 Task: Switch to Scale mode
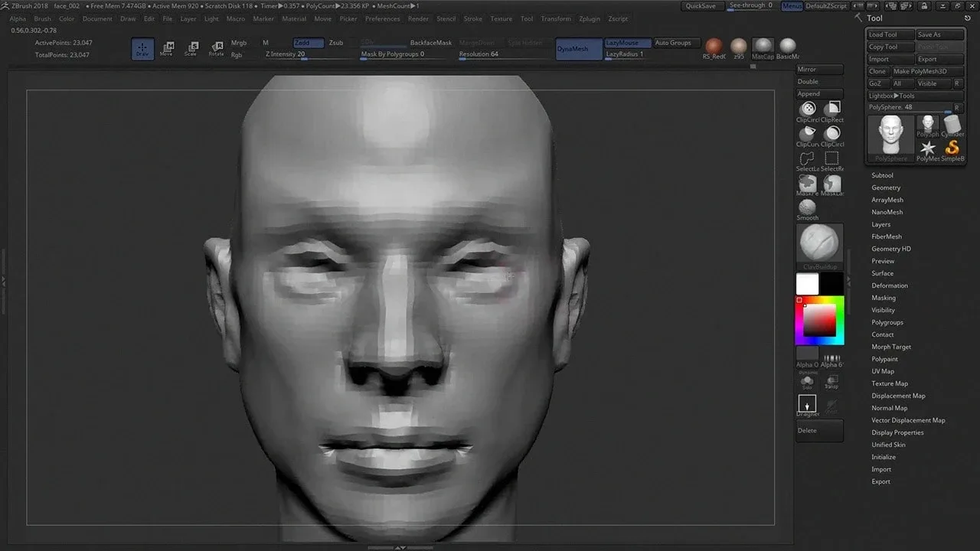pyautogui.click(x=191, y=49)
